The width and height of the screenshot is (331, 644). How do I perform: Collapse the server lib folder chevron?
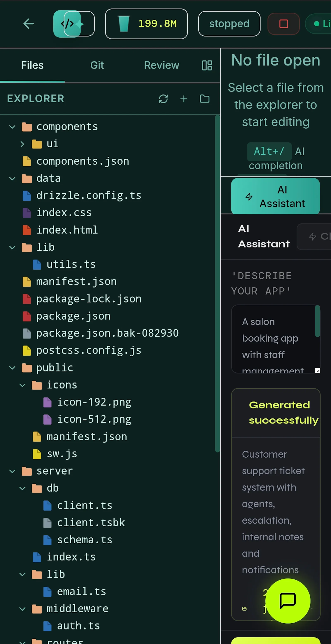click(22, 575)
